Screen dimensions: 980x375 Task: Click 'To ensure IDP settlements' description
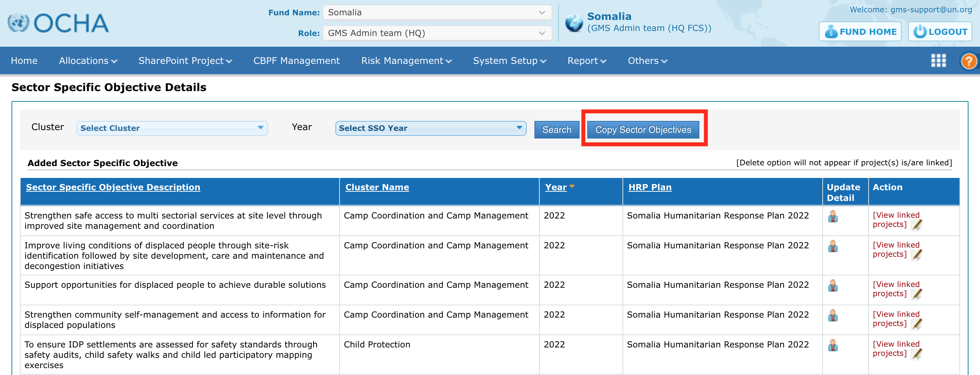171,355
